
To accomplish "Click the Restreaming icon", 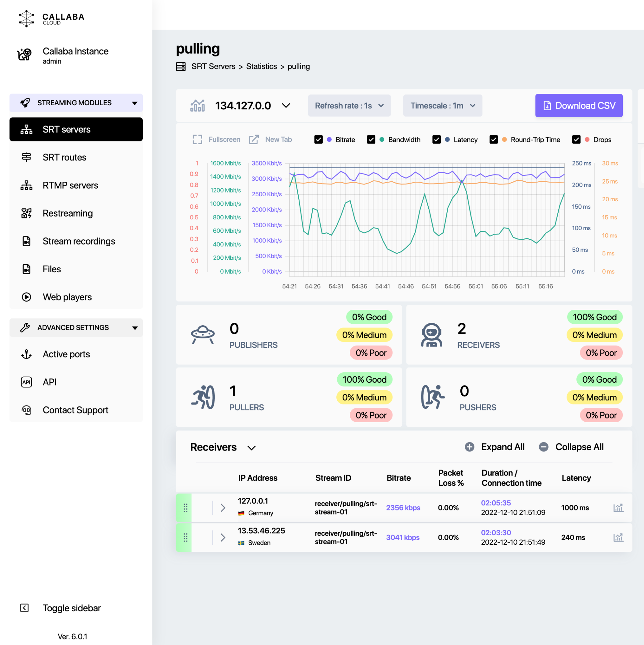I will (26, 213).
